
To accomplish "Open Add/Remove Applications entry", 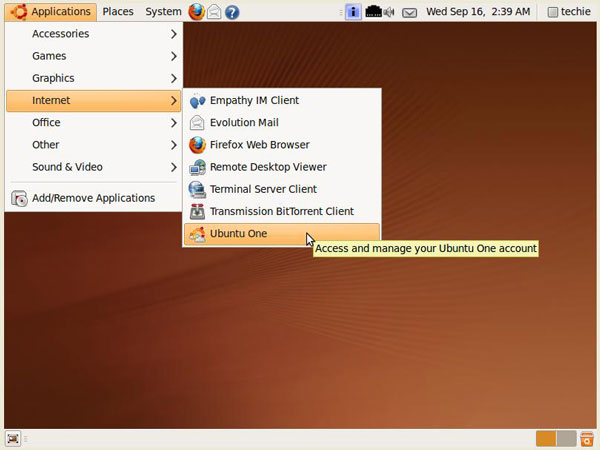I will coord(93,198).
